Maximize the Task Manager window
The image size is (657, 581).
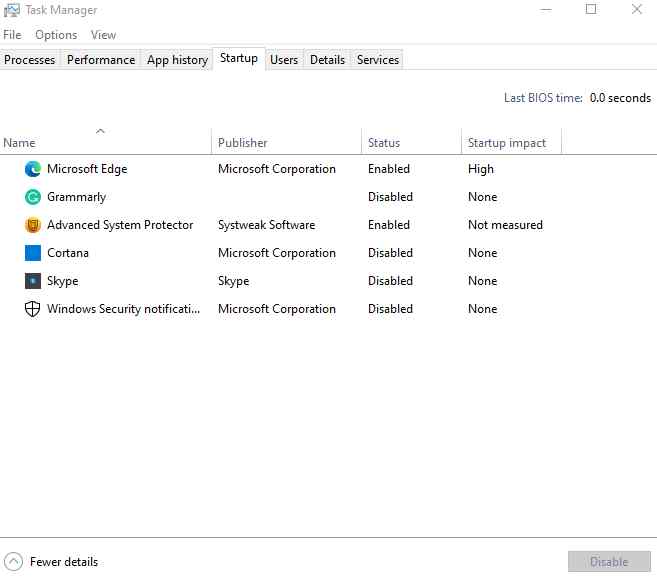pyautogui.click(x=591, y=9)
